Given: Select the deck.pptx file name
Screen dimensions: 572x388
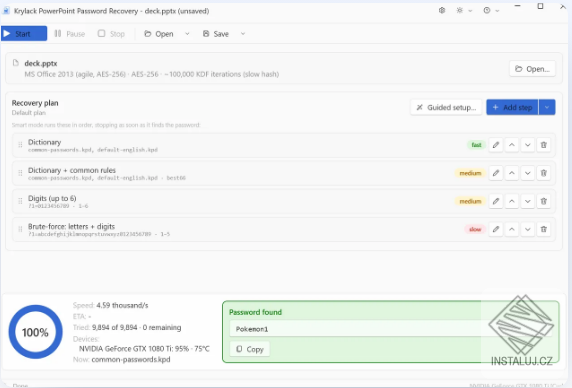Looking at the screenshot, I should tap(41, 63).
